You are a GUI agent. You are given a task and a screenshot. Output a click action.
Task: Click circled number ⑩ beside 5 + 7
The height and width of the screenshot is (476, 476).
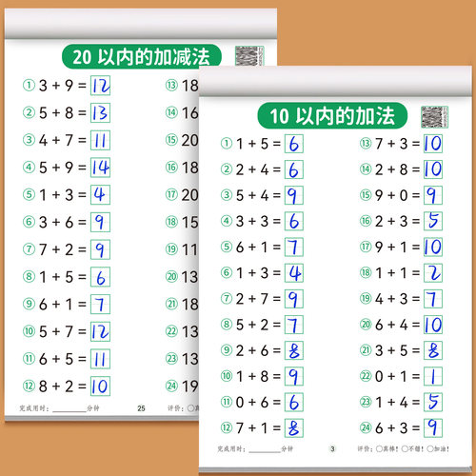(x=29, y=331)
